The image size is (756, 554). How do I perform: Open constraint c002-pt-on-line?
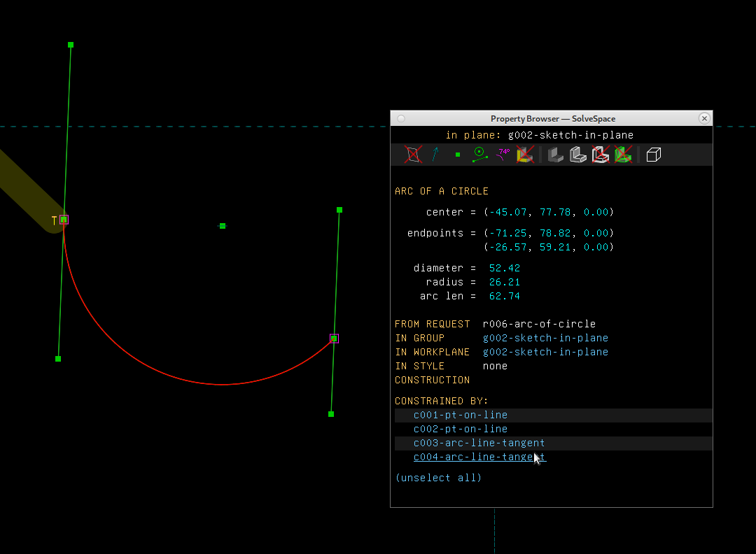[461, 429]
